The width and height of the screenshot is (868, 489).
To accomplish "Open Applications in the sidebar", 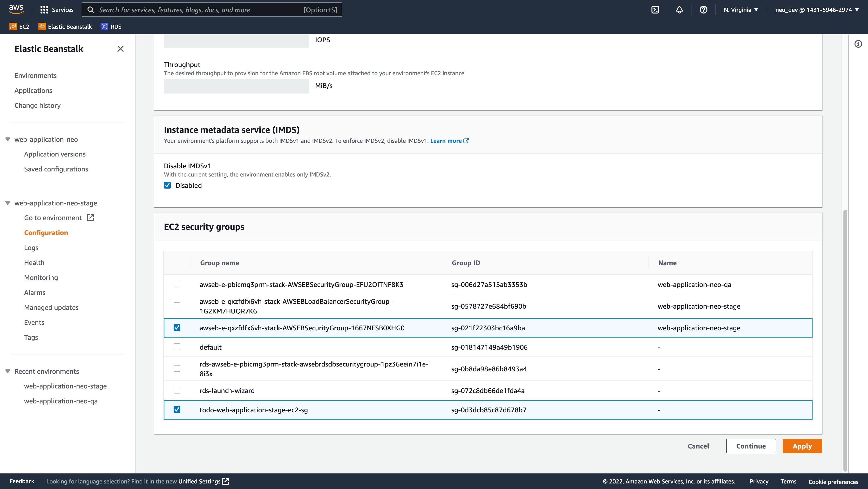I will 33,90.
